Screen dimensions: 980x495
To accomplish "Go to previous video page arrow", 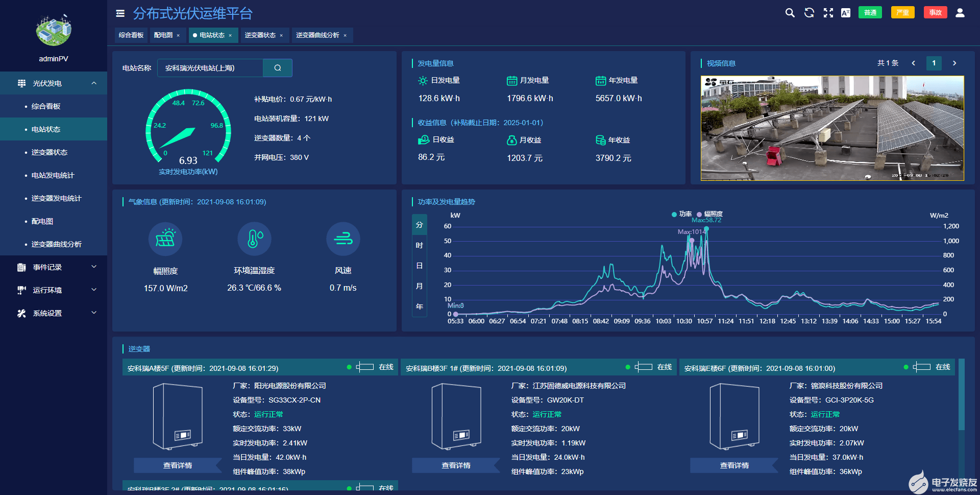I will coord(913,63).
